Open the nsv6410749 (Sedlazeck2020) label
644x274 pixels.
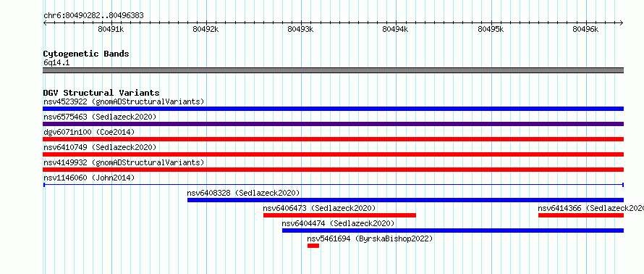[x=100, y=147]
